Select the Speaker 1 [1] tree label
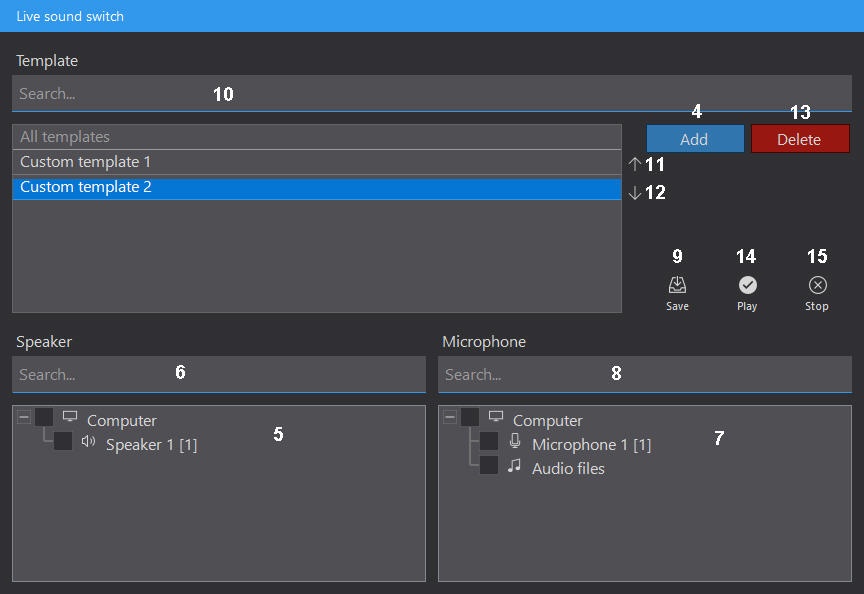The width and height of the screenshot is (864, 594). (x=152, y=445)
